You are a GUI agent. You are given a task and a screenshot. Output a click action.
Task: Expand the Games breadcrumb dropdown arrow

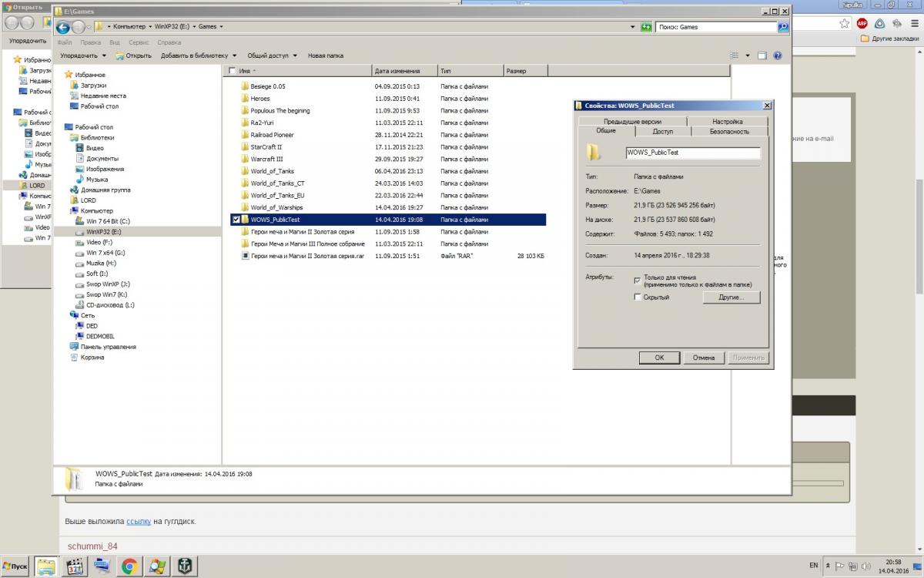(222, 27)
